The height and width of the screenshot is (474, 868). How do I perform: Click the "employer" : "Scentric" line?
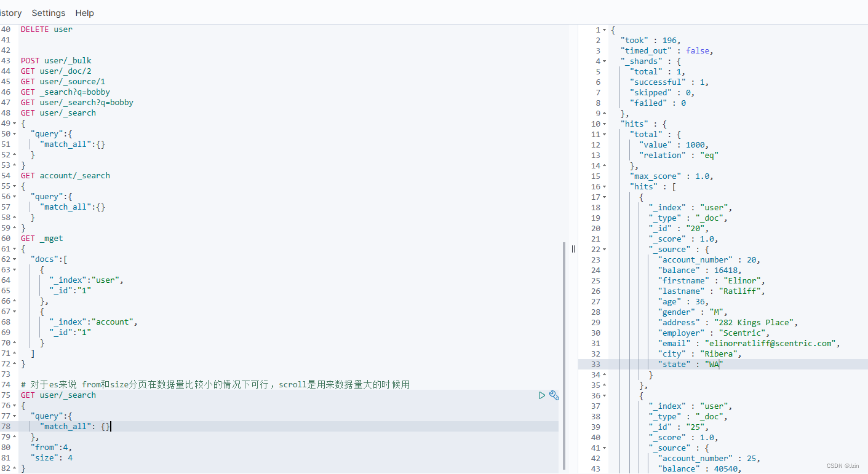click(x=714, y=333)
